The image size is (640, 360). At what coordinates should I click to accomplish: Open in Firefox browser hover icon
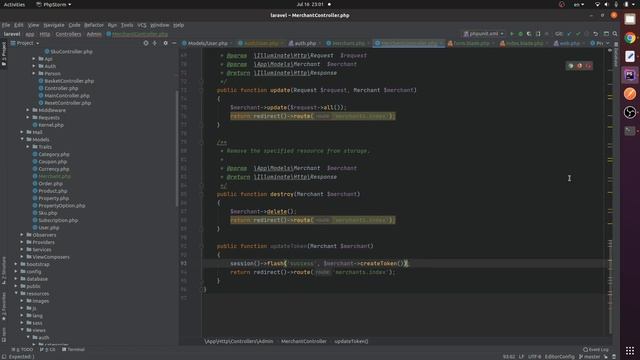point(579,66)
